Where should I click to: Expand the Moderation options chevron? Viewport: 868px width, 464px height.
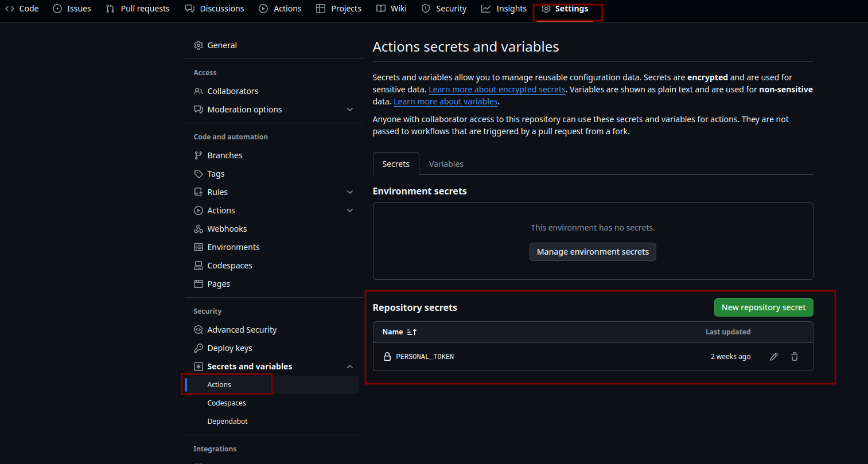coord(350,110)
